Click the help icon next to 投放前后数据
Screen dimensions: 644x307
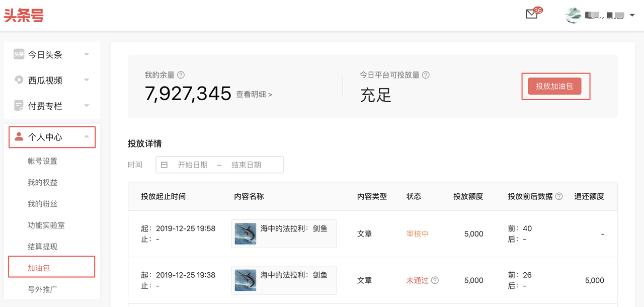(x=559, y=196)
